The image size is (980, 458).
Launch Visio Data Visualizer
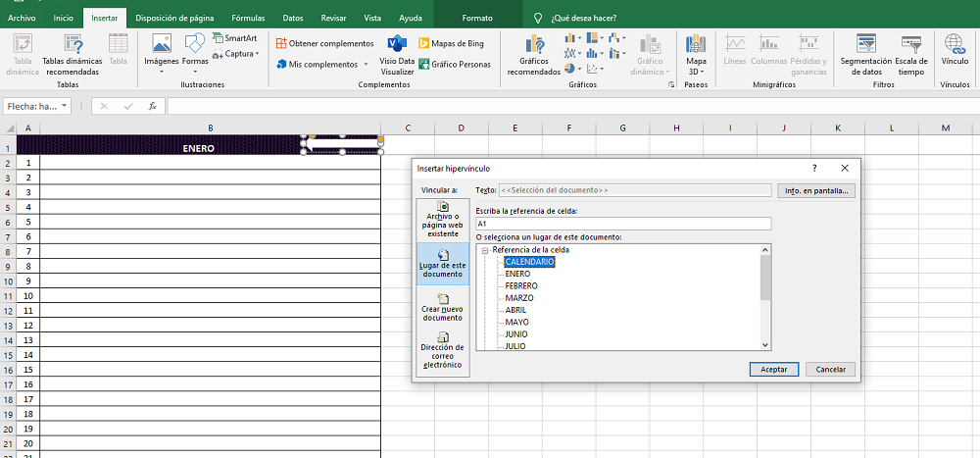[397, 55]
